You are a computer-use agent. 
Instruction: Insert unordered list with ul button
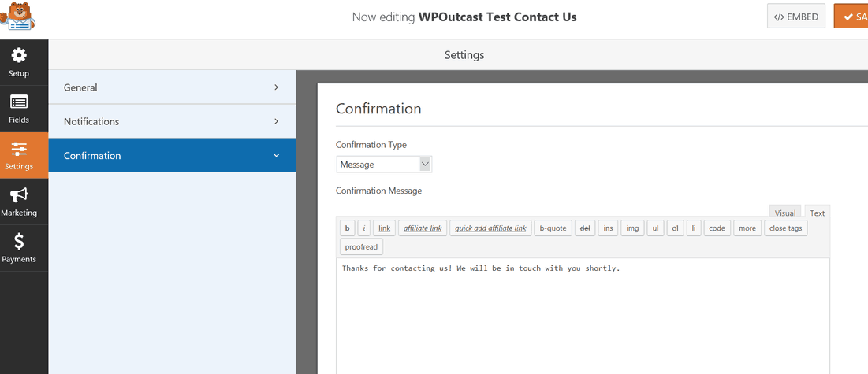[x=655, y=228]
